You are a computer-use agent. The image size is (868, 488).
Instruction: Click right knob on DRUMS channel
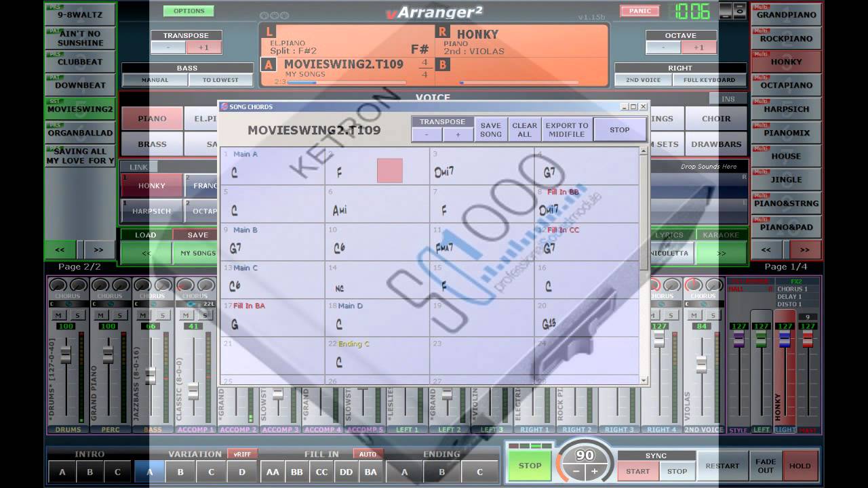pos(78,285)
